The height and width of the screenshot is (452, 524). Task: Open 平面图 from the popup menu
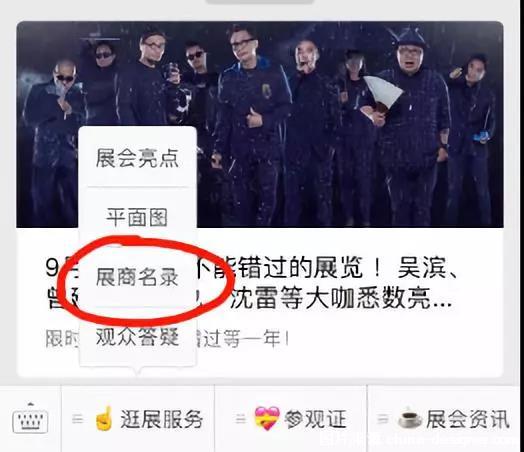(137, 217)
